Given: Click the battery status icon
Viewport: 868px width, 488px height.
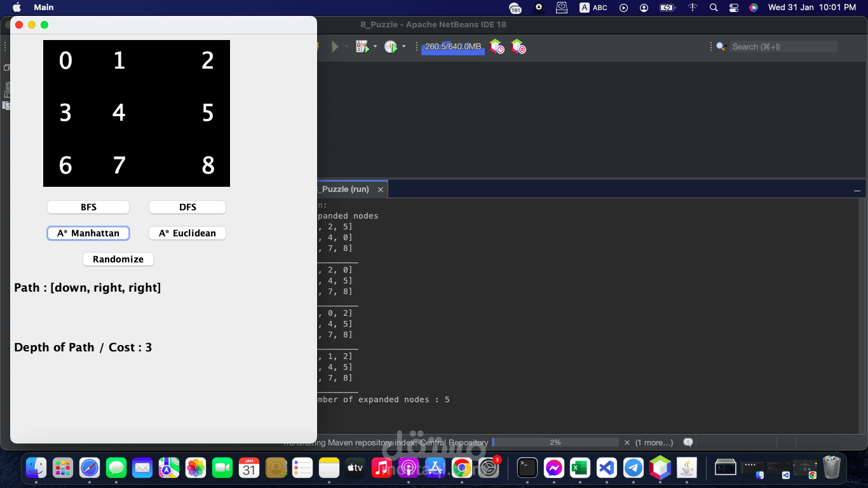Looking at the screenshot, I should (667, 8).
